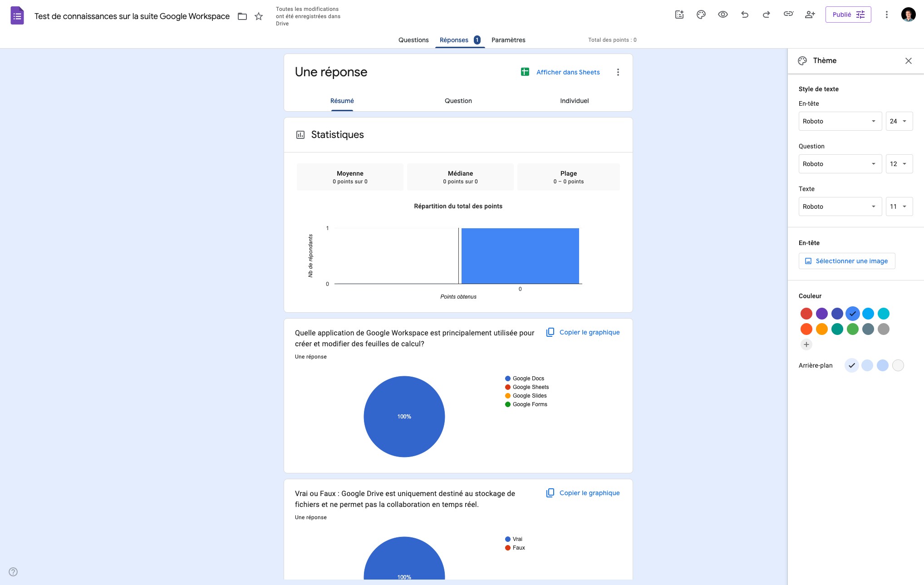The height and width of the screenshot is (585, 924).
Task: Select the purple theme color
Action: 822,314
